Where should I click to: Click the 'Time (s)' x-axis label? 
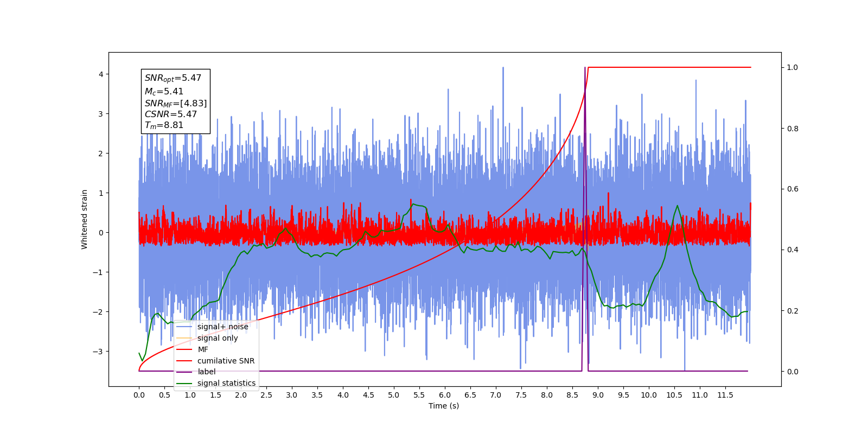(x=444, y=406)
